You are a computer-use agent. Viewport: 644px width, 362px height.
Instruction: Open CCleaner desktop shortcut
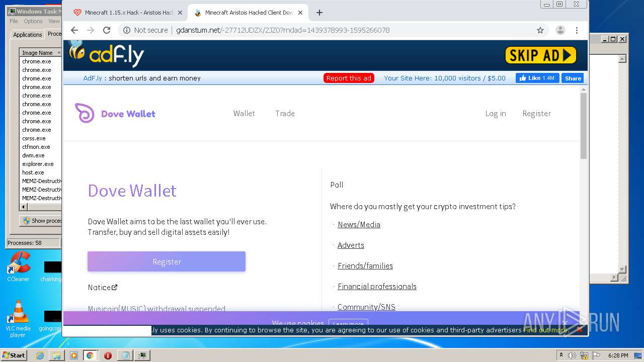pos(18,266)
